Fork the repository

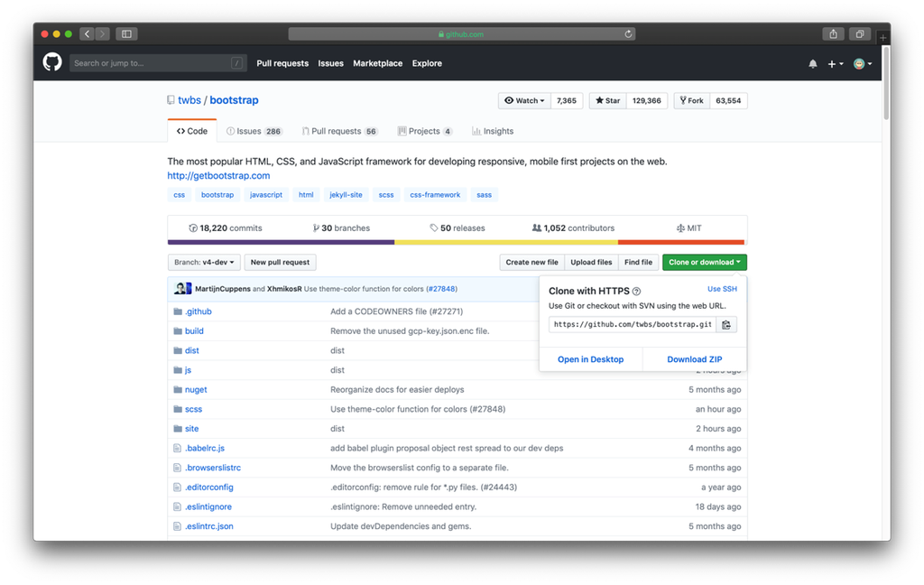692,101
